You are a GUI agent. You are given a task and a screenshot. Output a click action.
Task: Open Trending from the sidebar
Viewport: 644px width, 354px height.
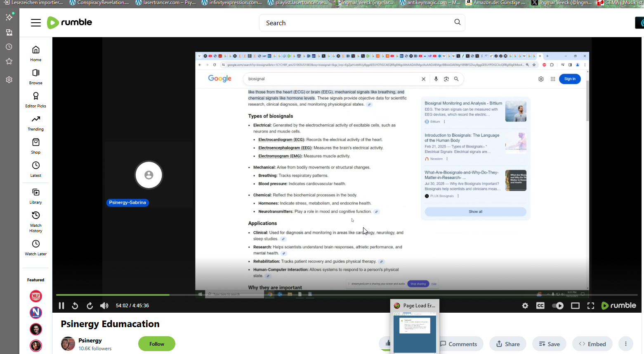(x=36, y=123)
